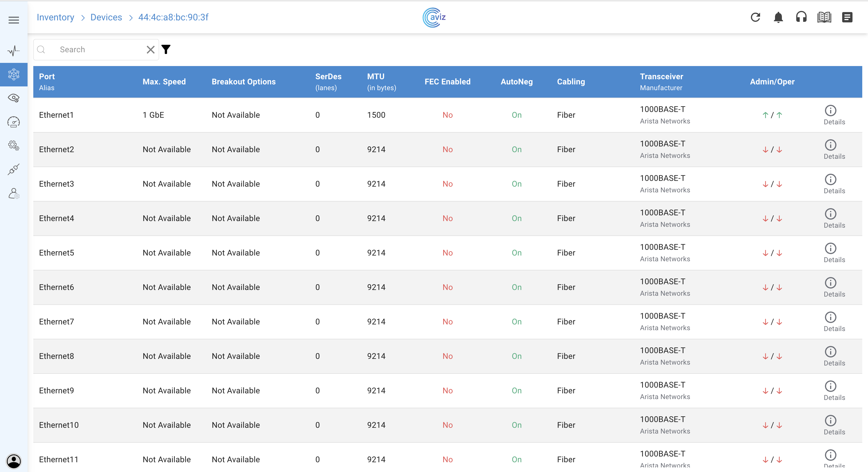
Task: Click the health pulse monitor sidebar icon
Action: tap(13, 51)
